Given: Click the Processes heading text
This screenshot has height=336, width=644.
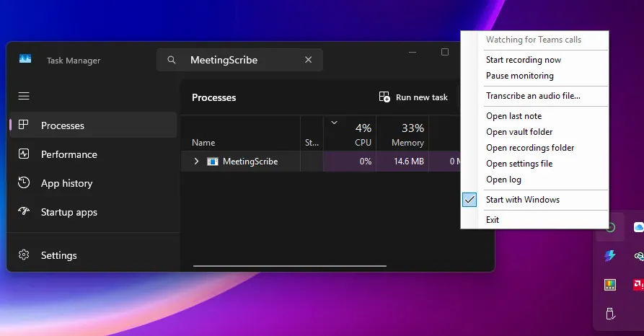Looking at the screenshot, I should pos(214,98).
